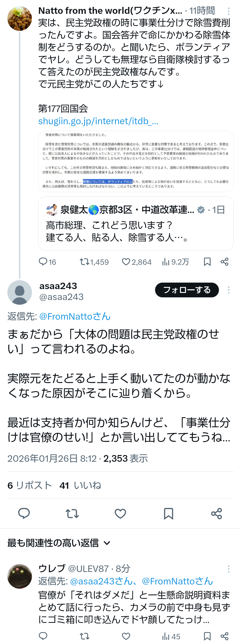
Task: Open more options on Natto post
Action: [x=229, y=11]
